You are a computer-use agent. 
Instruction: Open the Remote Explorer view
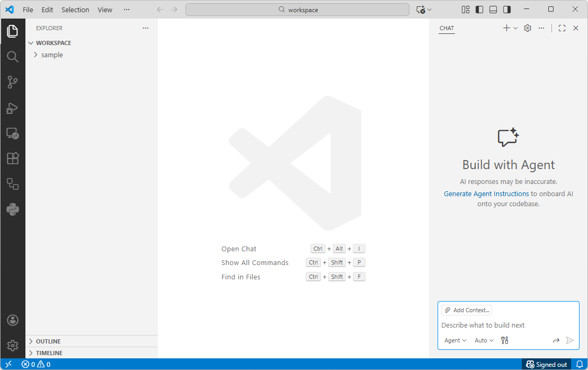12,133
